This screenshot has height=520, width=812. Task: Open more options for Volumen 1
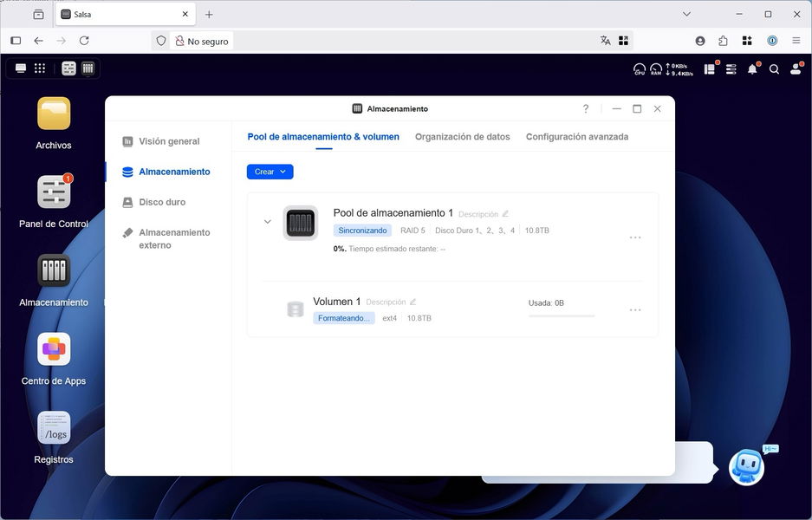pyautogui.click(x=635, y=310)
